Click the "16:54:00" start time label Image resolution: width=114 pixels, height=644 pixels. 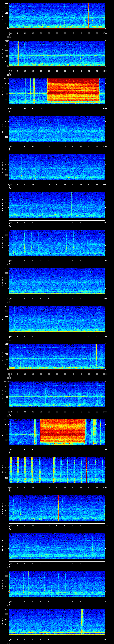coord(9,336)
